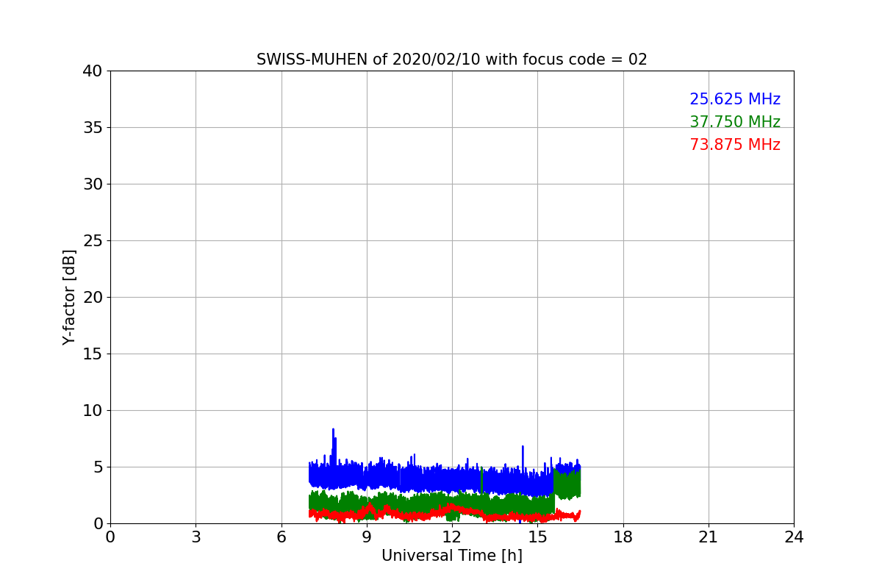
Task: Click the y-axis tick label 35
Action: coord(93,128)
